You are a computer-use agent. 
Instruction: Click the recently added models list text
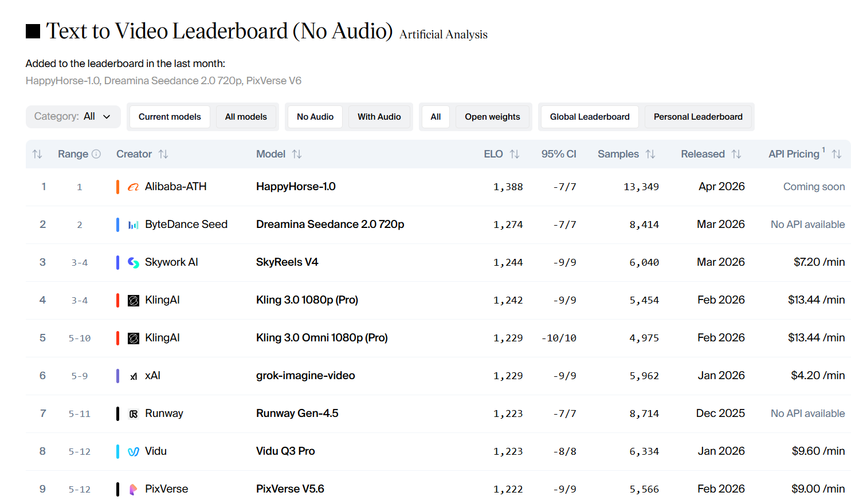(x=163, y=81)
